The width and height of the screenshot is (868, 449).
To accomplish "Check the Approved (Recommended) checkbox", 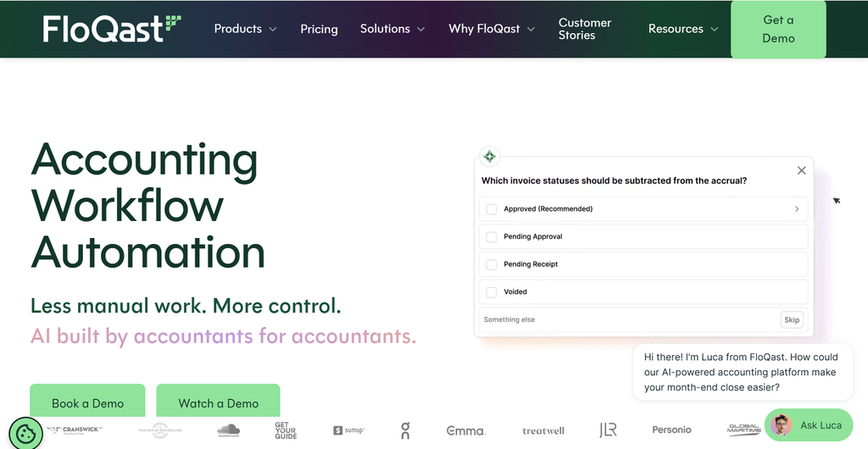I will point(491,209).
